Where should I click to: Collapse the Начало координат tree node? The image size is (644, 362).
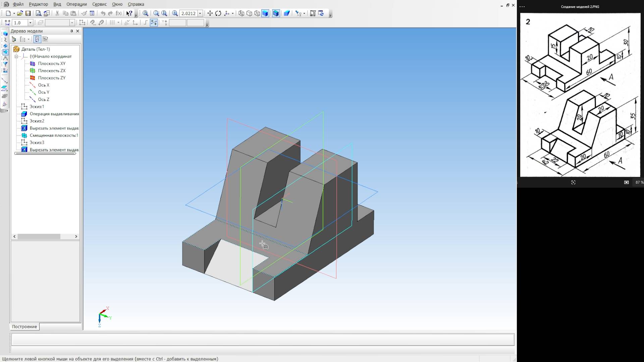[x=16, y=56]
